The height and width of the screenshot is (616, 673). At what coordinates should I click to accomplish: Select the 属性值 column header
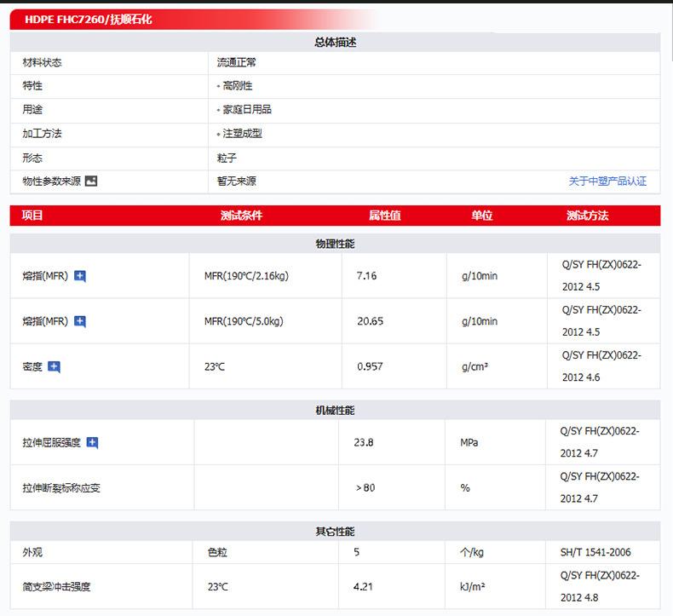pyautogui.click(x=384, y=216)
